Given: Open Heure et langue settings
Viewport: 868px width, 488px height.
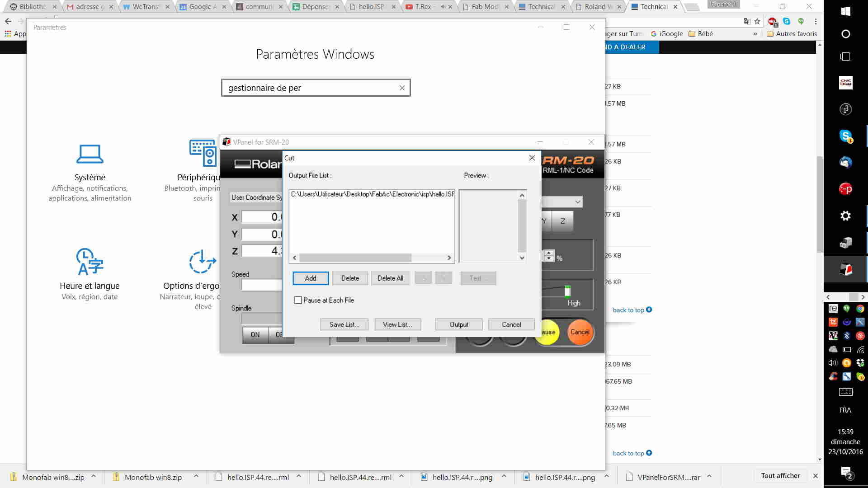Looking at the screenshot, I should click(x=90, y=262).
